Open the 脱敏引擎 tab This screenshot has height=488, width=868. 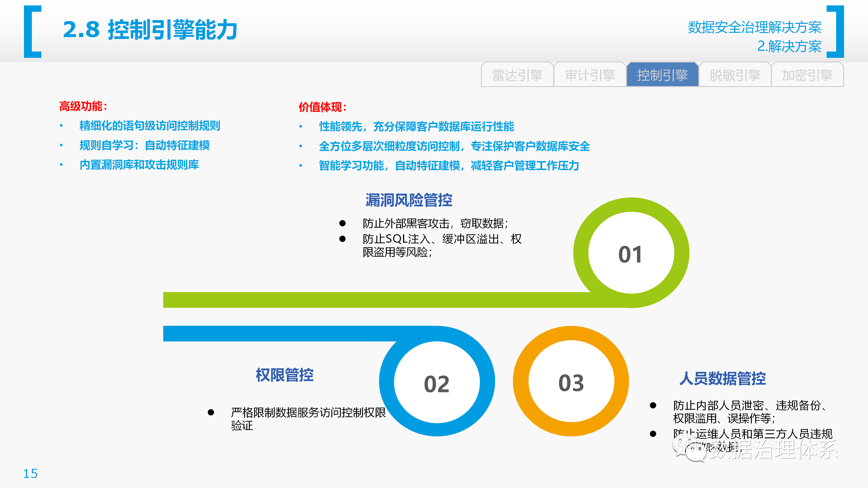[x=735, y=75]
